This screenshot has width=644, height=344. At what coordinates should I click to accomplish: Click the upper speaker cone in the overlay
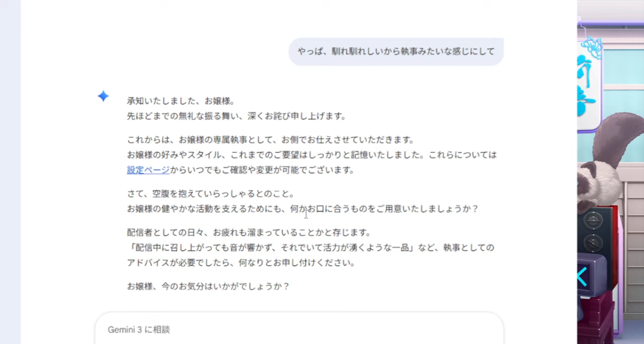[x=593, y=220]
